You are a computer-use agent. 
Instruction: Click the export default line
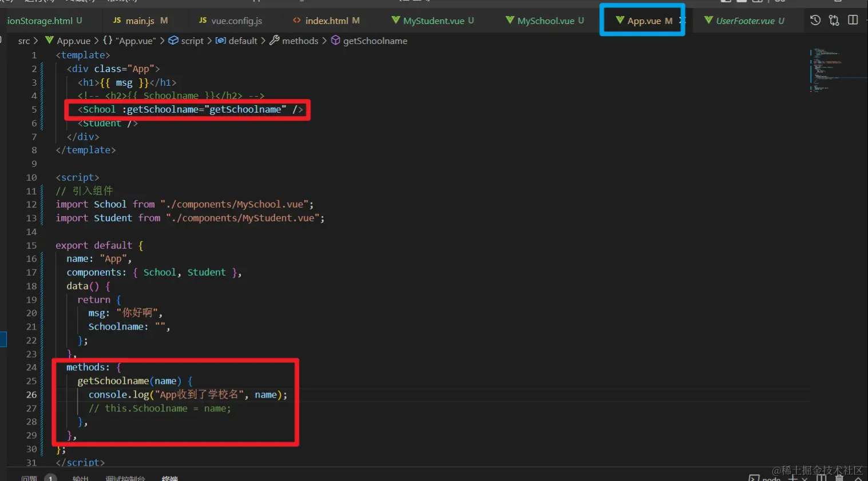[x=100, y=245]
